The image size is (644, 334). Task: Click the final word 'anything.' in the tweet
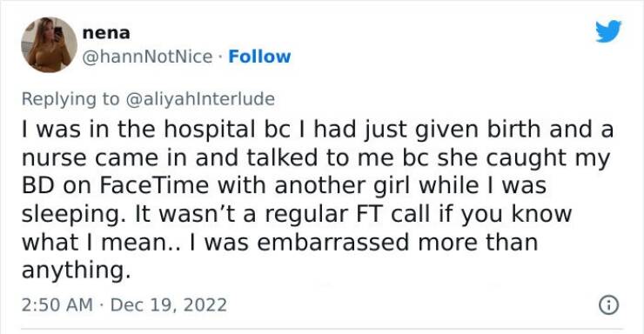77,271
